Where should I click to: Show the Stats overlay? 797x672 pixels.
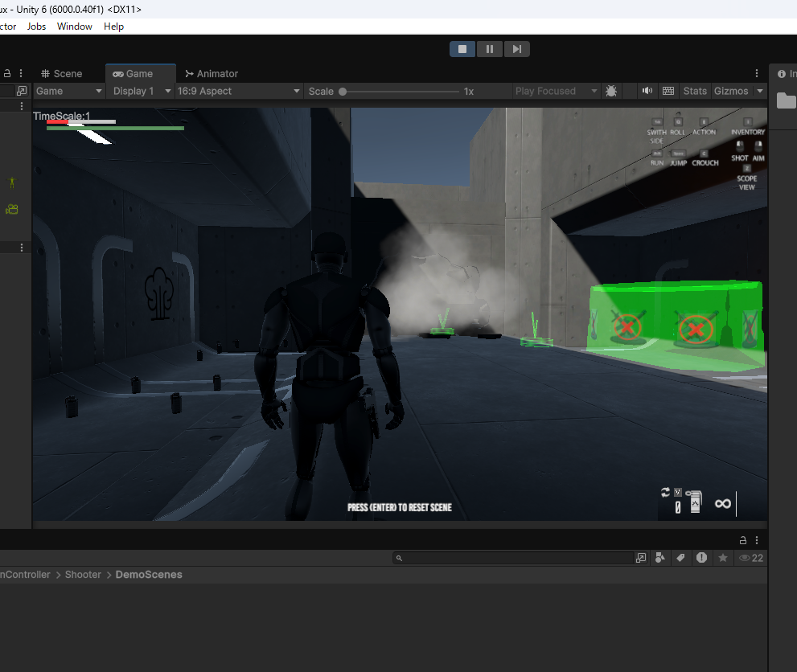(695, 91)
